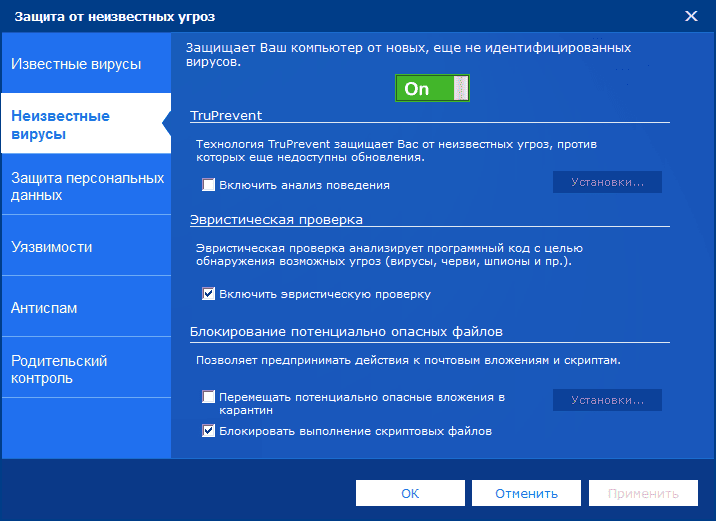Screen dimensions: 716x521
Task: Click the 'Блокировать выполнение скриптовых файлов' label text
Action: point(355,431)
